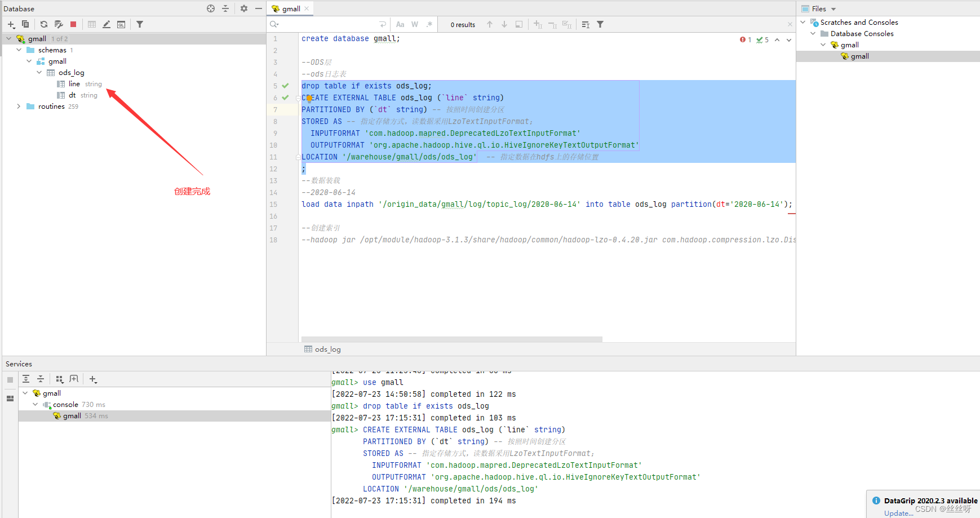Image resolution: width=980 pixels, height=518 pixels.
Task: Open query console via QL icon
Action: pyautogui.click(x=121, y=24)
